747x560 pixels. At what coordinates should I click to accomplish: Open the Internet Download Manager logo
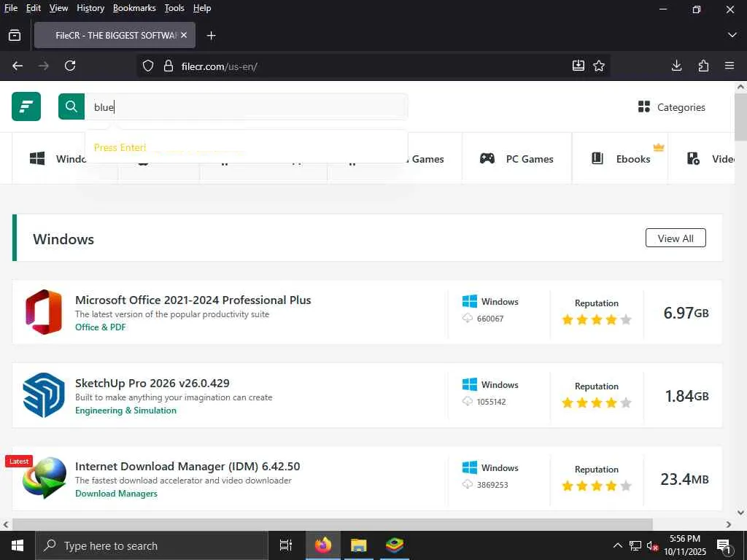tap(44, 478)
